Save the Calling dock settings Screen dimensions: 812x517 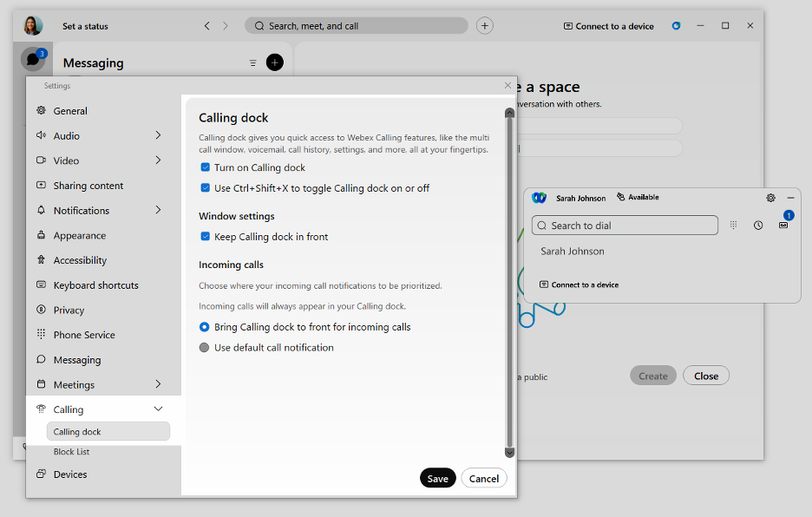pyautogui.click(x=437, y=478)
